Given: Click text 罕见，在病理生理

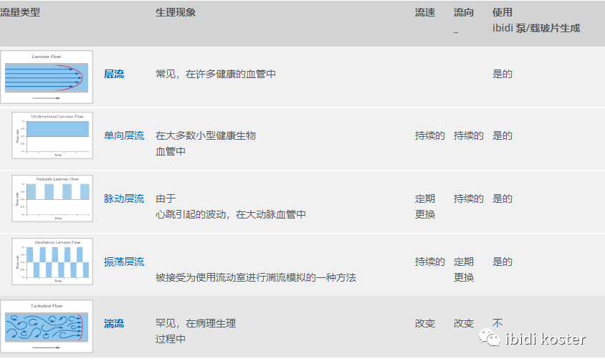Looking at the screenshot, I should [x=196, y=323].
